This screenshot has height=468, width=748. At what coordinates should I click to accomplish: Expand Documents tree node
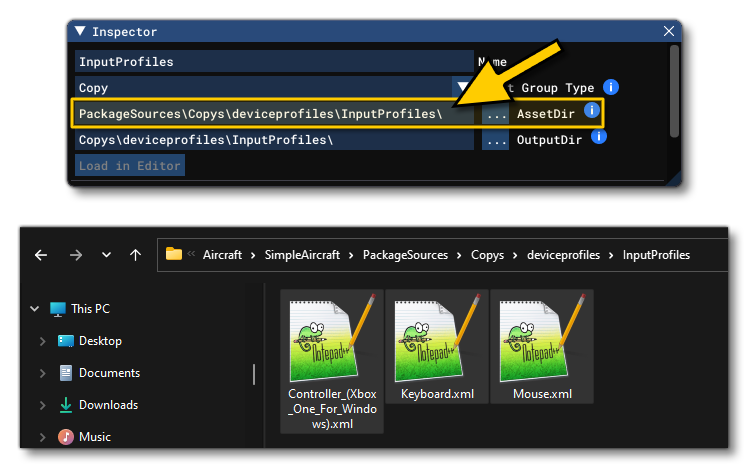(x=42, y=373)
